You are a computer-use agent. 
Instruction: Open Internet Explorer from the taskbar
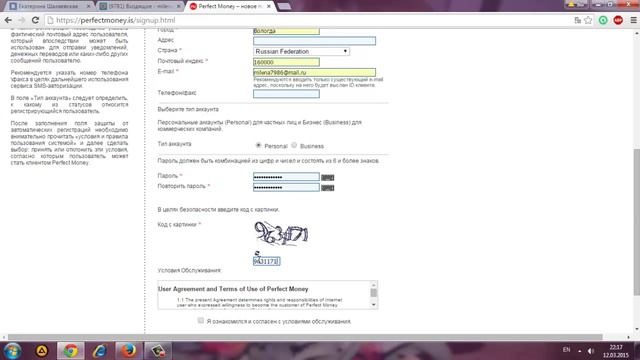[100, 351]
